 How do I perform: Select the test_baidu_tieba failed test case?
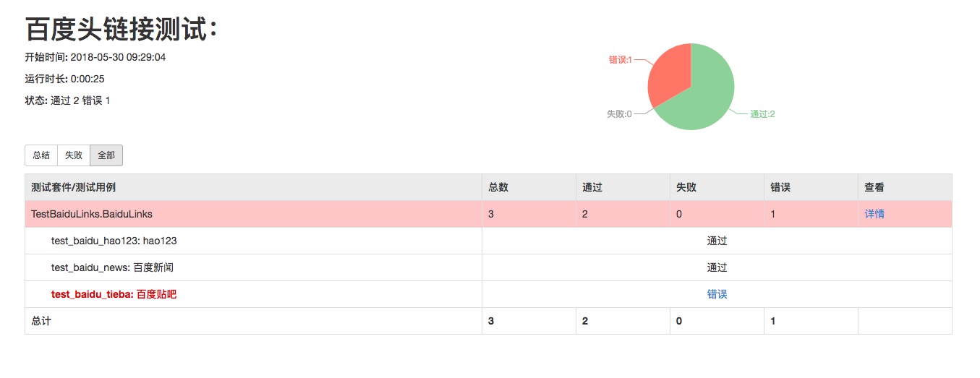coord(114,294)
